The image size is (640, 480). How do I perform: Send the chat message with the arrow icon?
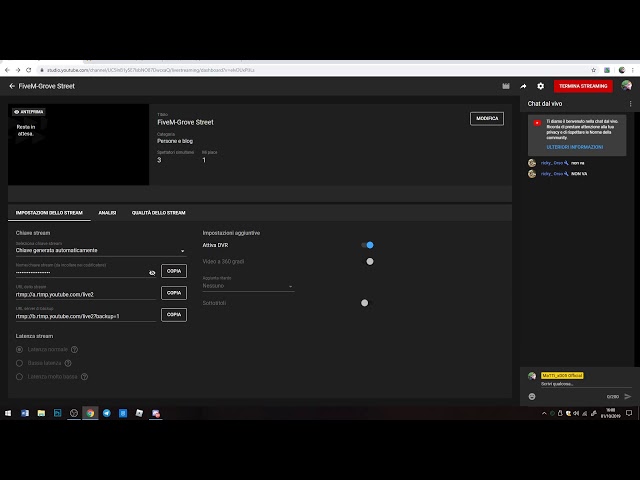[x=628, y=396]
